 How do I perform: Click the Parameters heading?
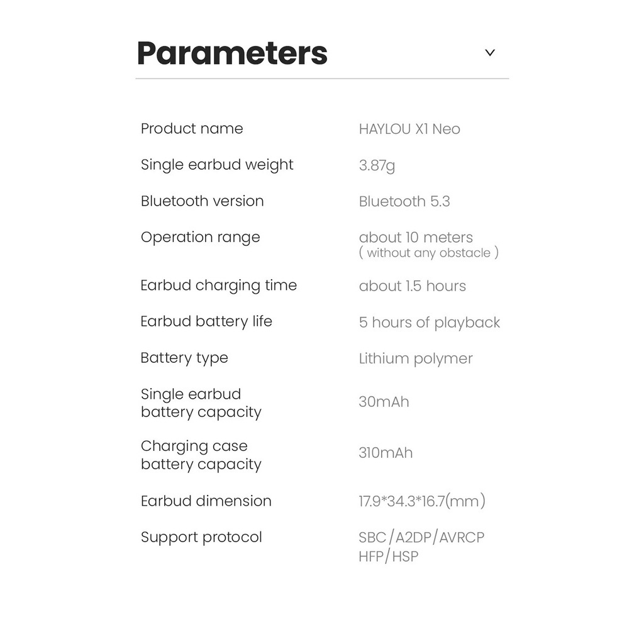click(x=232, y=53)
